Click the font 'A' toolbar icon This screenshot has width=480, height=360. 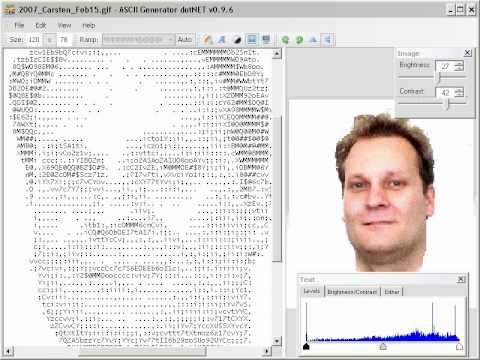(222, 40)
